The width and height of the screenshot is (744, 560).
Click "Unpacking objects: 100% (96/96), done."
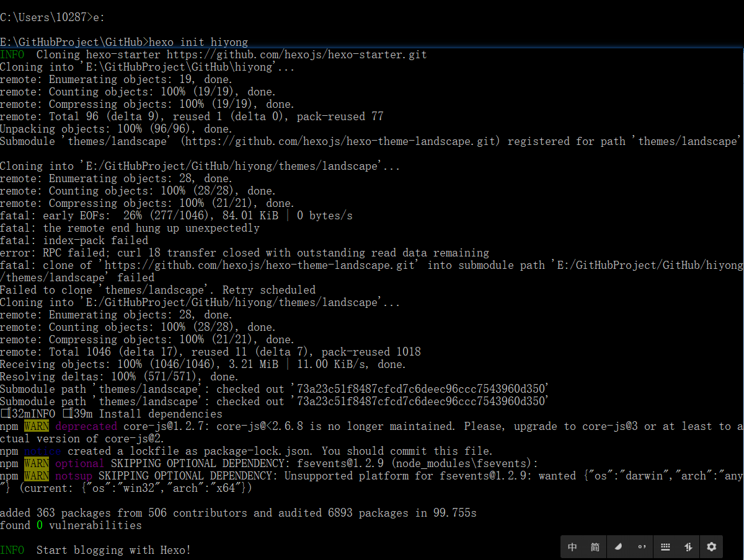pos(117,129)
